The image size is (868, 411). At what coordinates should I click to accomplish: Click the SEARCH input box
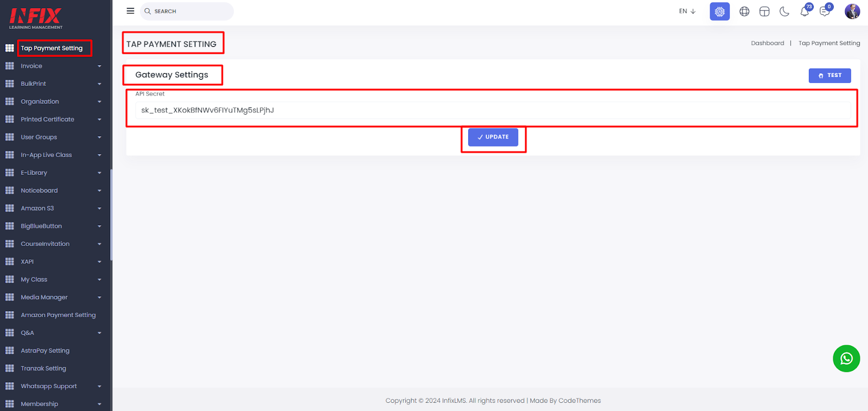pyautogui.click(x=187, y=11)
